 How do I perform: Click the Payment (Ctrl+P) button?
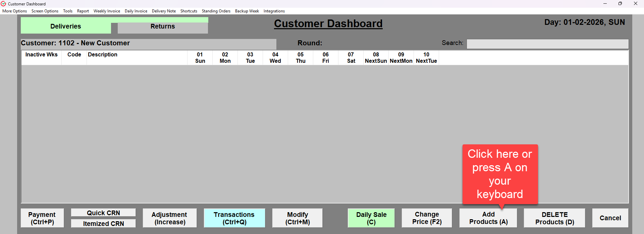(42, 218)
